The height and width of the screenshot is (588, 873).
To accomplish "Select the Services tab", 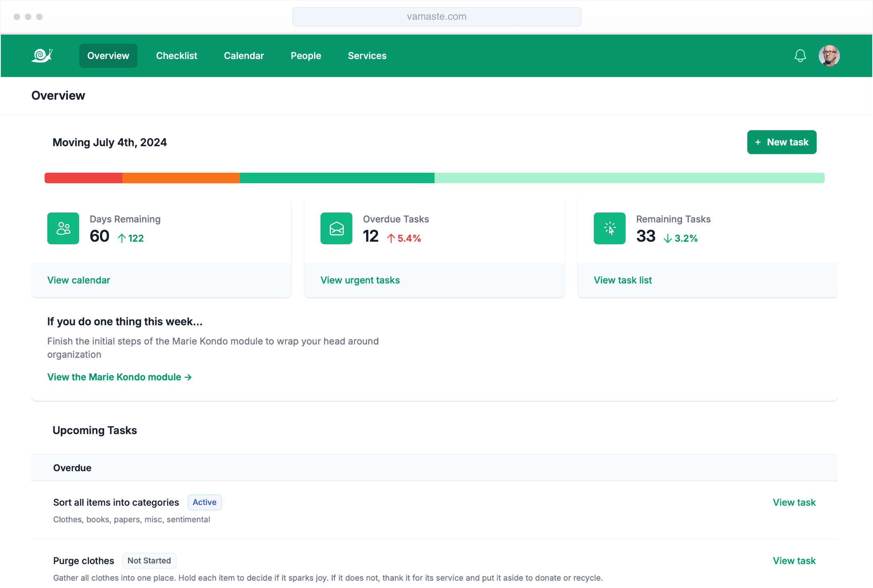I will coord(367,55).
